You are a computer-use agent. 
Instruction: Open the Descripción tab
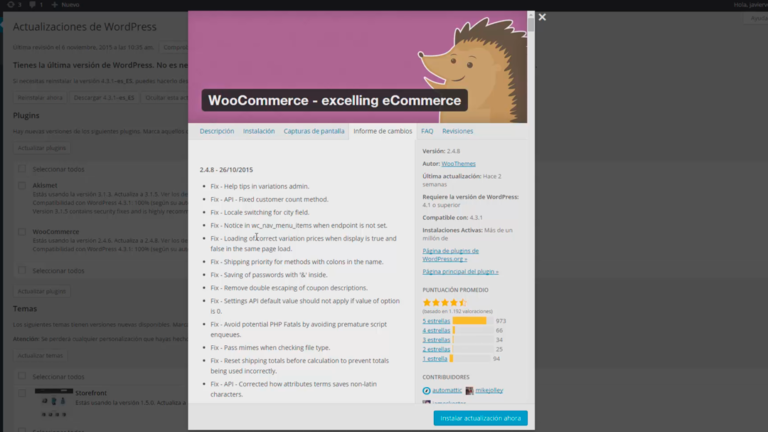(216, 131)
